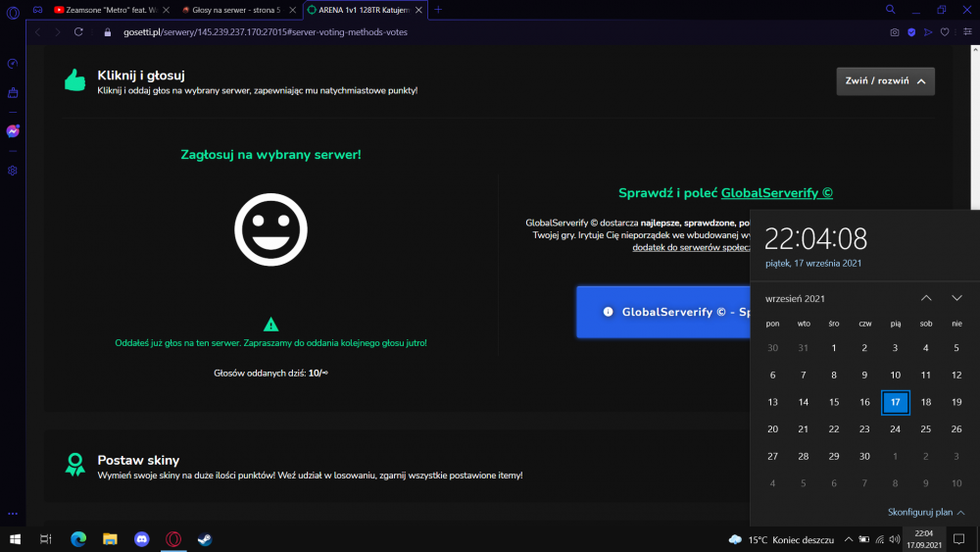Search open tabs with the magnifier icon

(x=891, y=10)
